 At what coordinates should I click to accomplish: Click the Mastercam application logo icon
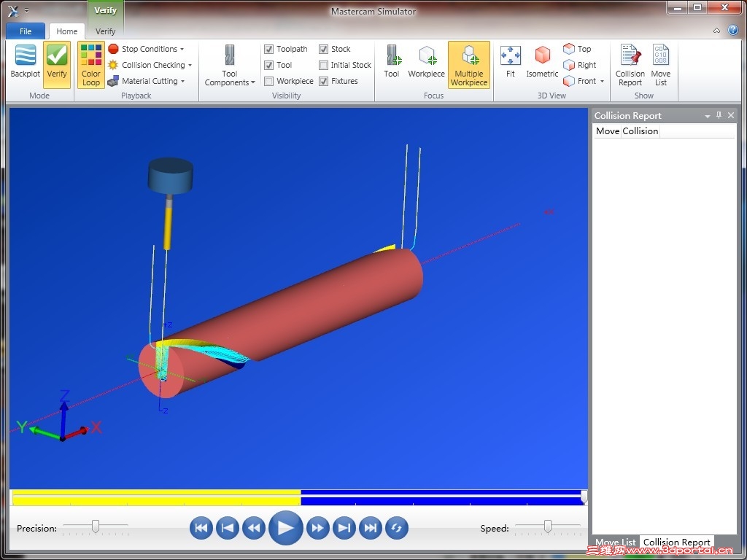point(13,10)
